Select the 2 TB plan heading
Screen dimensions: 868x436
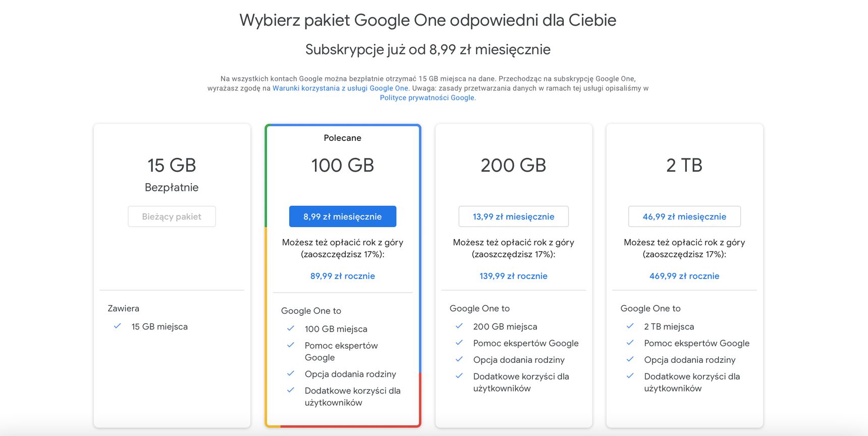684,166
